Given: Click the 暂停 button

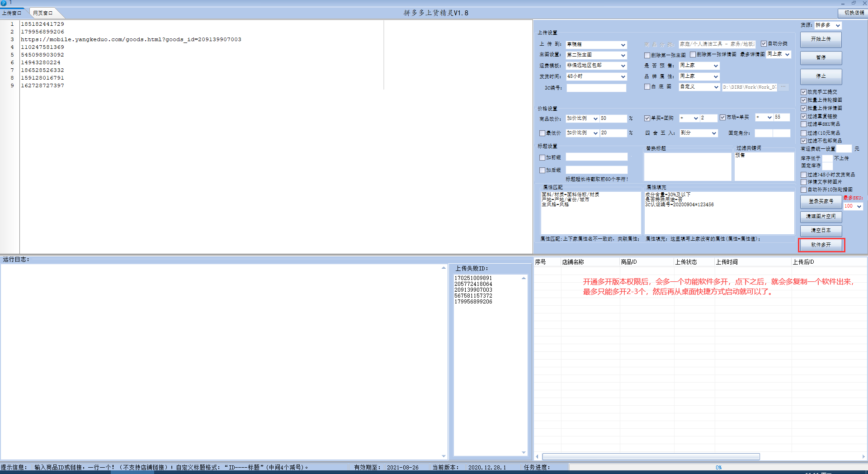Looking at the screenshot, I should [821, 58].
